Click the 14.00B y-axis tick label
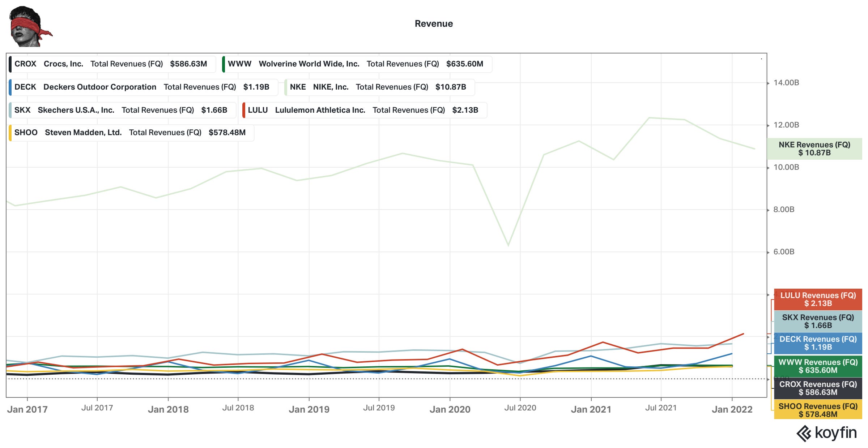The image size is (868, 448). pos(786,83)
